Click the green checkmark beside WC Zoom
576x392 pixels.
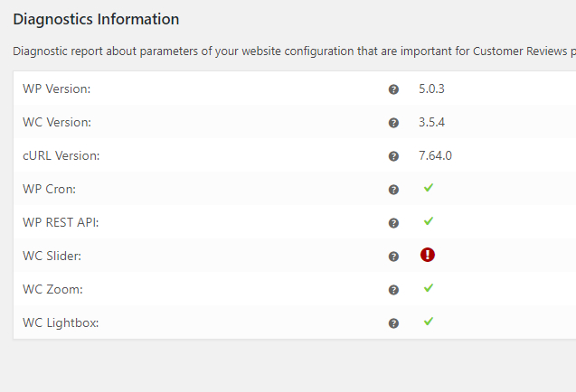[429, 288]
